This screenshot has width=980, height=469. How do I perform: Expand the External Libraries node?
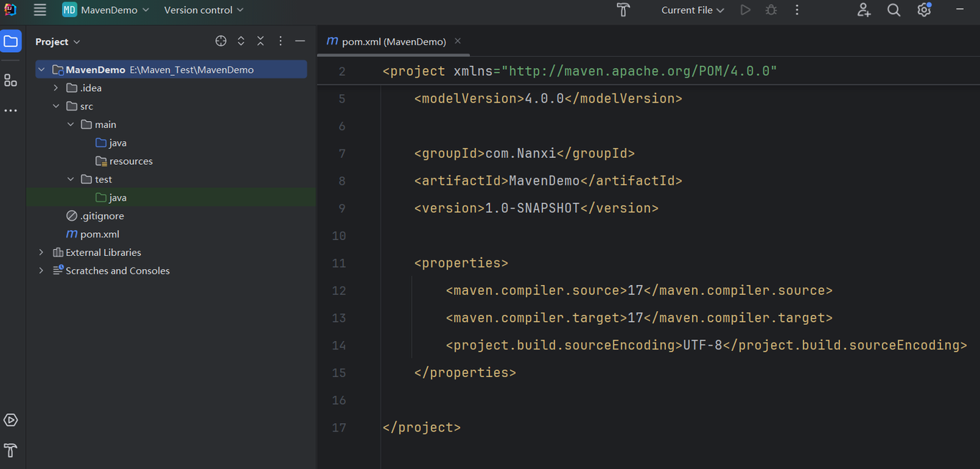(x=41, y=252)
